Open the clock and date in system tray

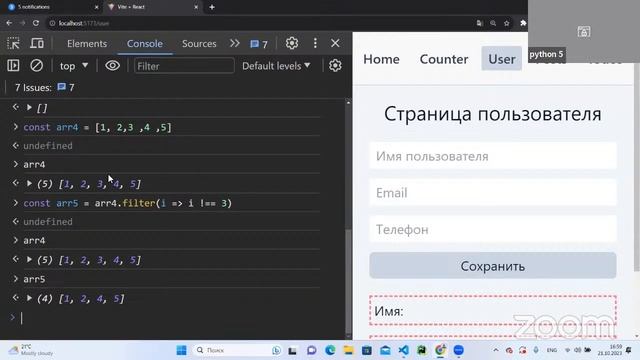click(610, 350)
